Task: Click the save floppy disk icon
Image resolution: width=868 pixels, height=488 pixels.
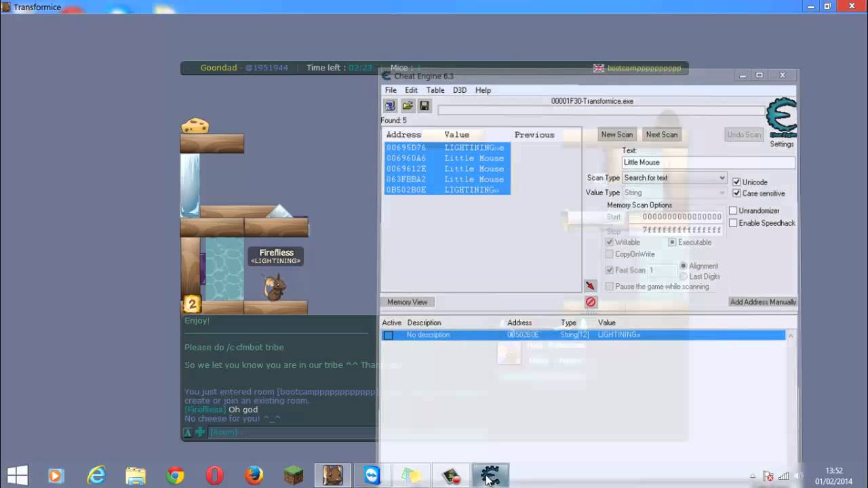Action: [x=425, y=106]
